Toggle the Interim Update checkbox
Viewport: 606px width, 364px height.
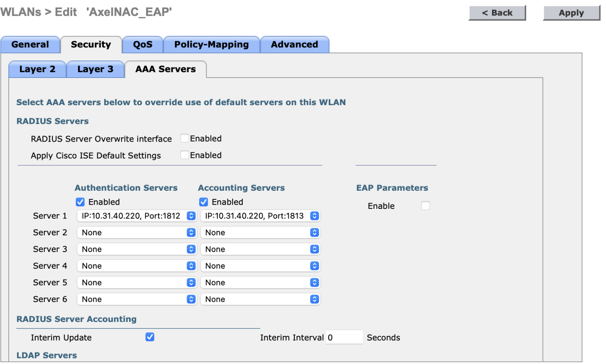point(150,337)
